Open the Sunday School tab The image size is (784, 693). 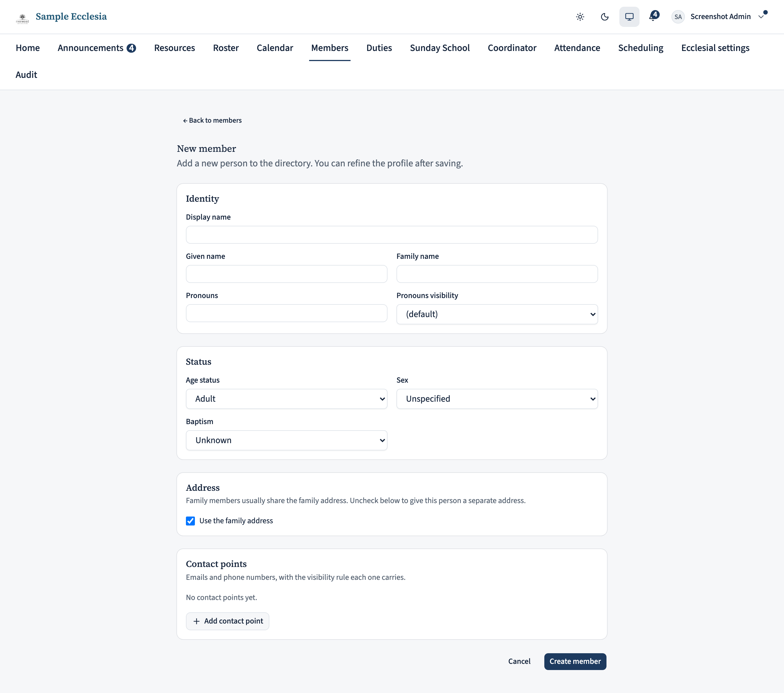(x=440, y=48)
